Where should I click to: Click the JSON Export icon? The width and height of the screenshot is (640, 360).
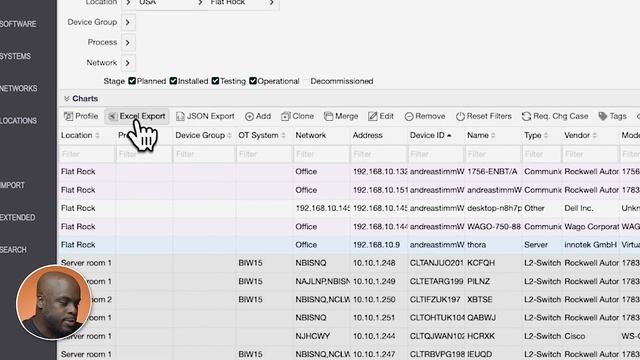[180, 116]
